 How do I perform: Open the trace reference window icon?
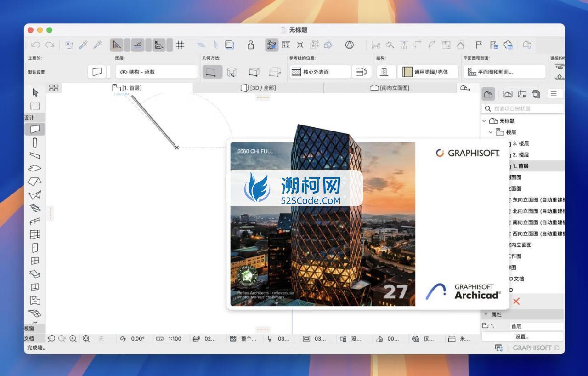tap(230, 45)
